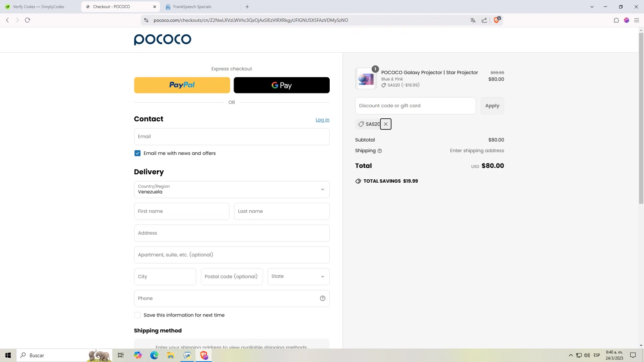Click the POCOCO logo
This screenshot has width=644, height=362.
pos(163,39)
